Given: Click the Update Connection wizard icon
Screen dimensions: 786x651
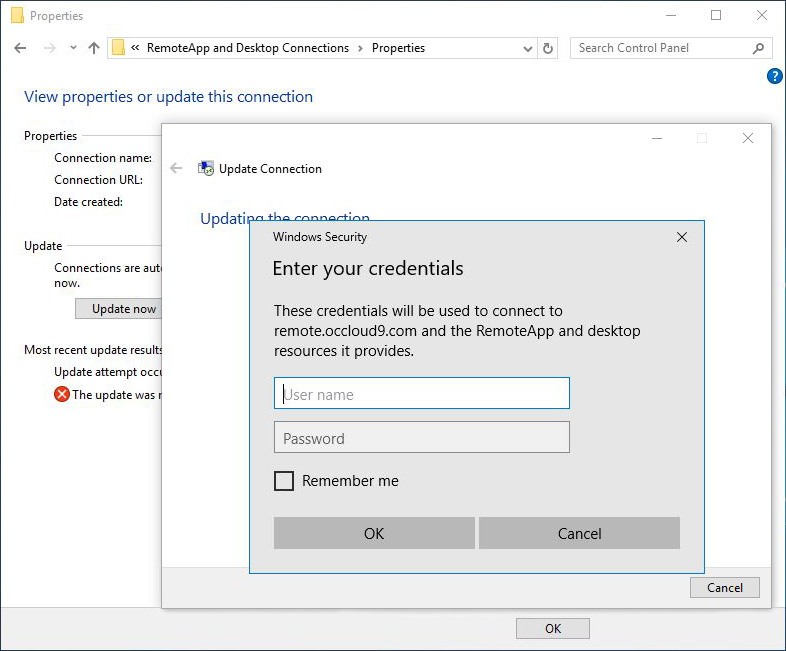Looking at the screenshot, I should [206, 168].
